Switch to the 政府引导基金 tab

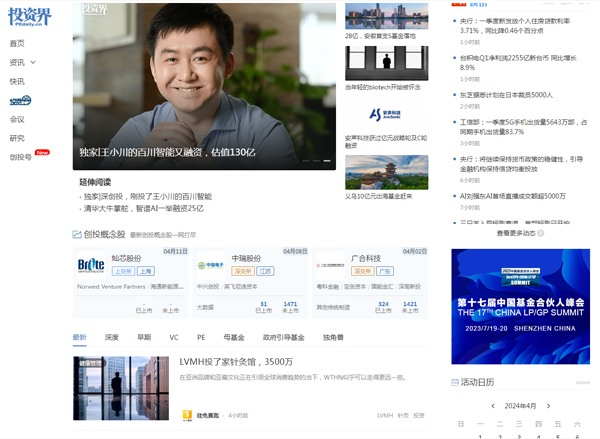pyautogui.click(x=284, y=337)
